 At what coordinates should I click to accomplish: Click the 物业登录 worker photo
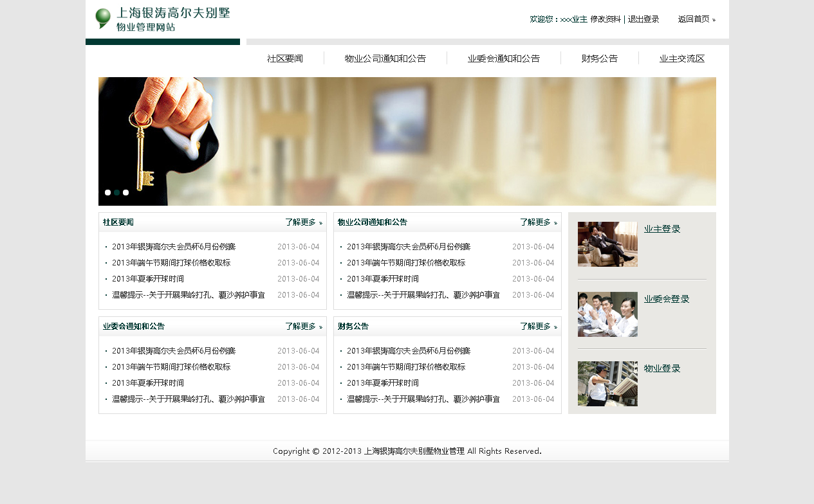(607, 384)
